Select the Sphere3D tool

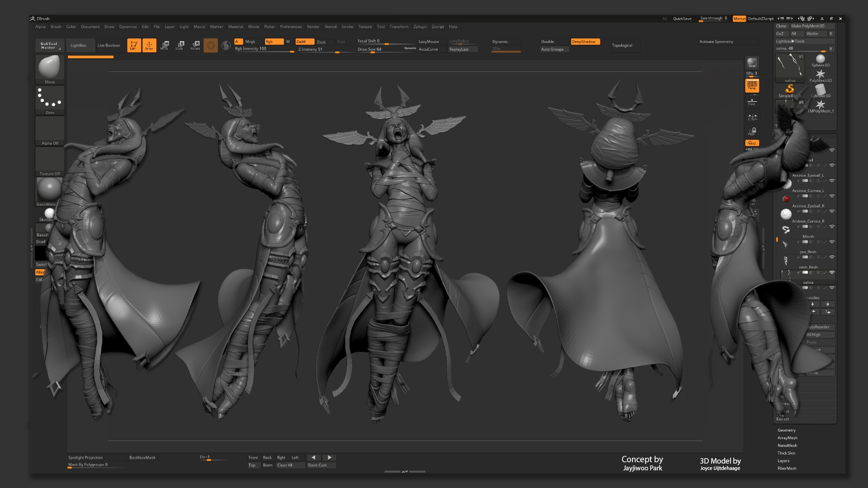coord(821,61)
